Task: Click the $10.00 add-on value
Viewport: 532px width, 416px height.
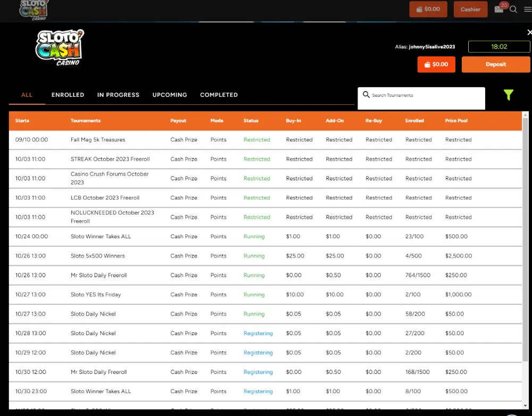Action: [335, 295]
